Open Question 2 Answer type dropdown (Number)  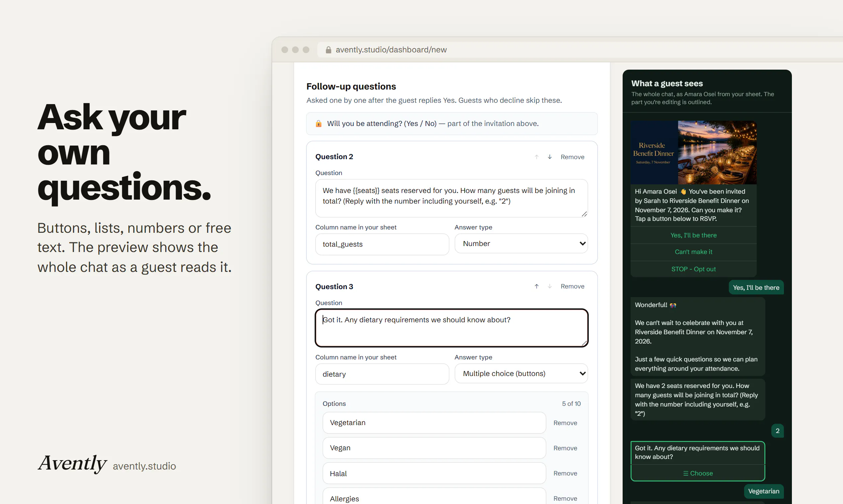pos(521,243)
